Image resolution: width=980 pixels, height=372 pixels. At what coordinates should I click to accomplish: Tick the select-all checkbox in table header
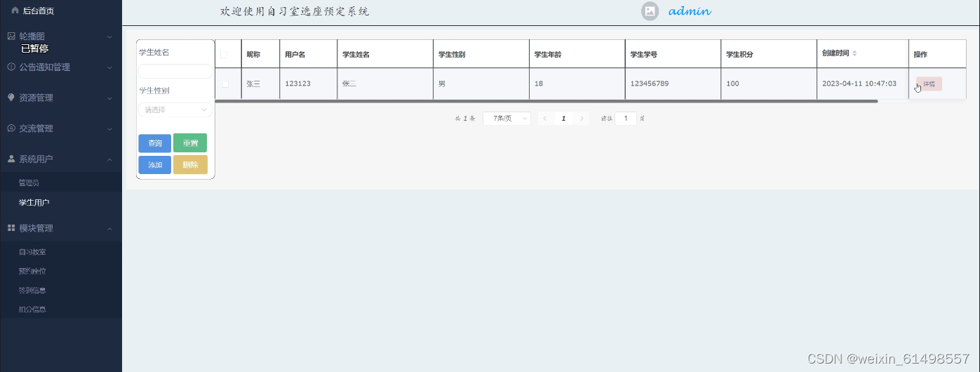click(x=224, y=54)
